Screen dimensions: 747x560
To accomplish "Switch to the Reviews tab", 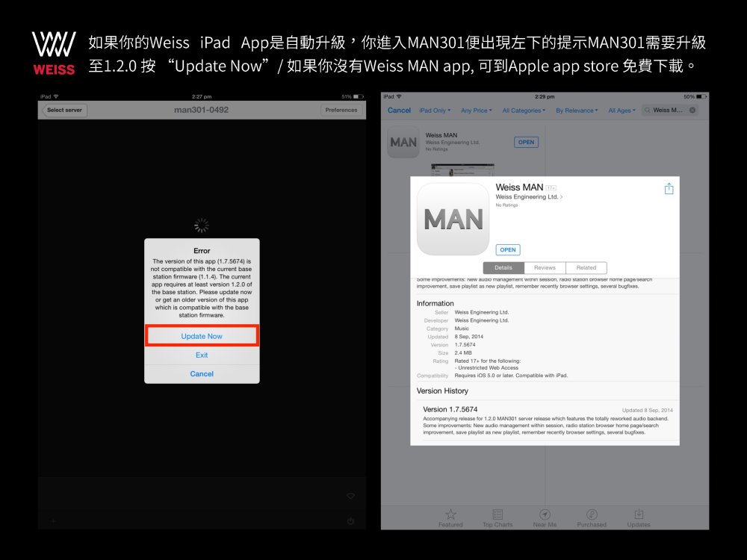I will 545,267.
